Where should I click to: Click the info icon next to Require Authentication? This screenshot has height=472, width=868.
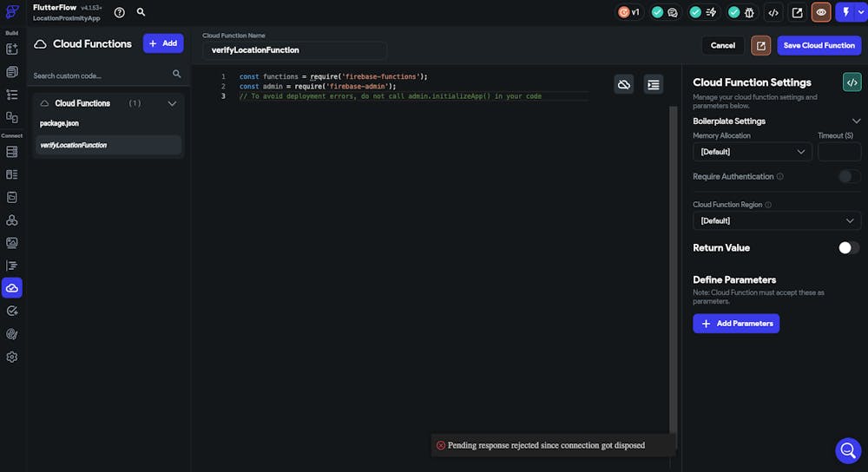780,176
